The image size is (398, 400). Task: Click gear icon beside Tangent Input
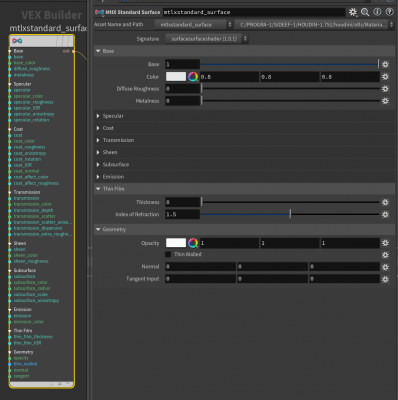tap(385, 279)
